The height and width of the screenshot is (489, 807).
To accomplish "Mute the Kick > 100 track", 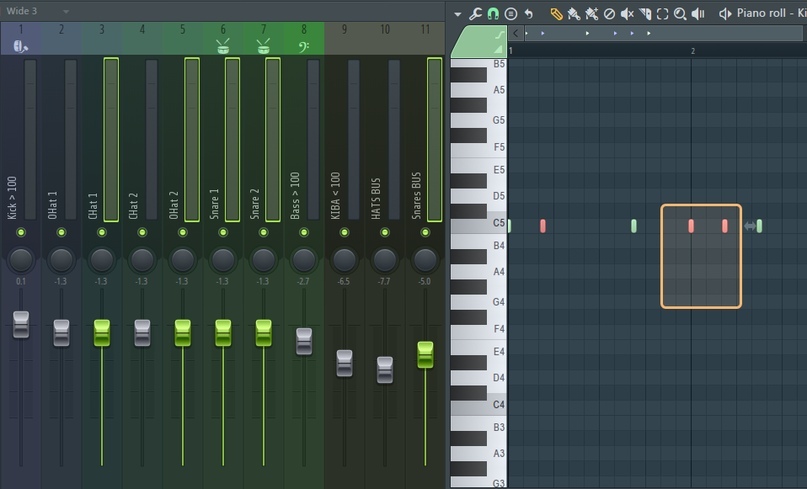I will click(x=21, y=233).
